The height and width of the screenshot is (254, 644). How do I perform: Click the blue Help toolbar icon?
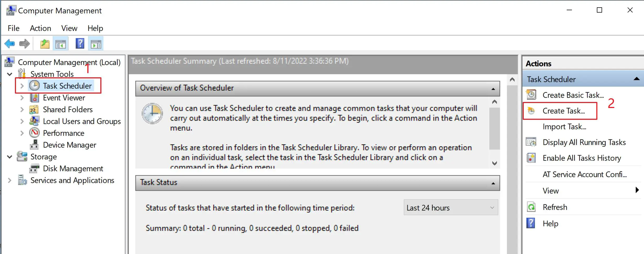coord(80,44)
